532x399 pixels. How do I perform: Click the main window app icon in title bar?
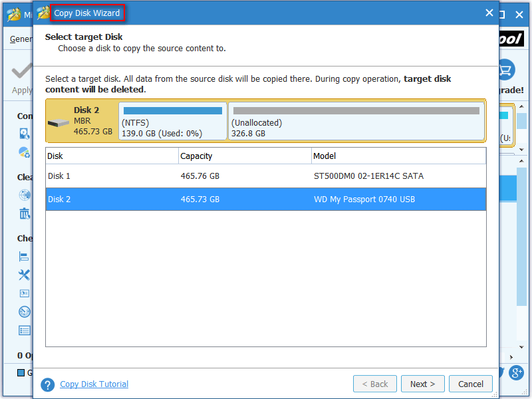coord(14,14)
